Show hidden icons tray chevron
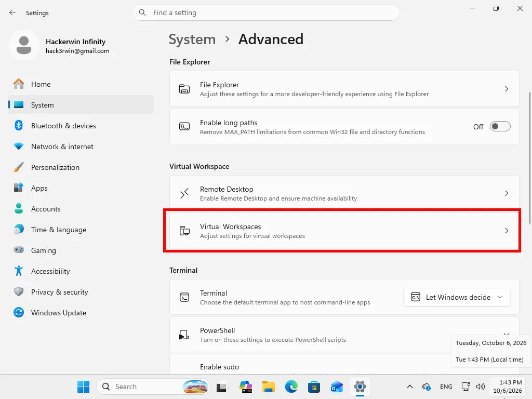The height and width of the screenshot is (399, 532). (x=410, y=387)
